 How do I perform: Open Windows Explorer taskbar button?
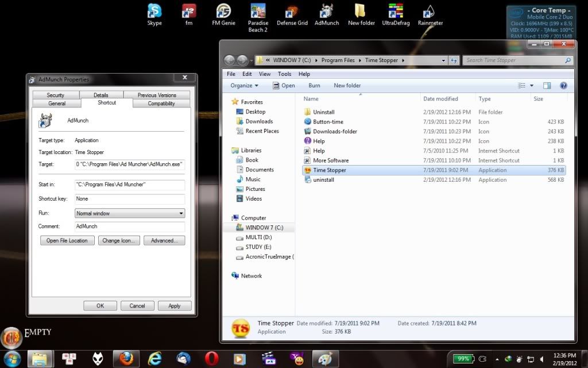[40, 359]
